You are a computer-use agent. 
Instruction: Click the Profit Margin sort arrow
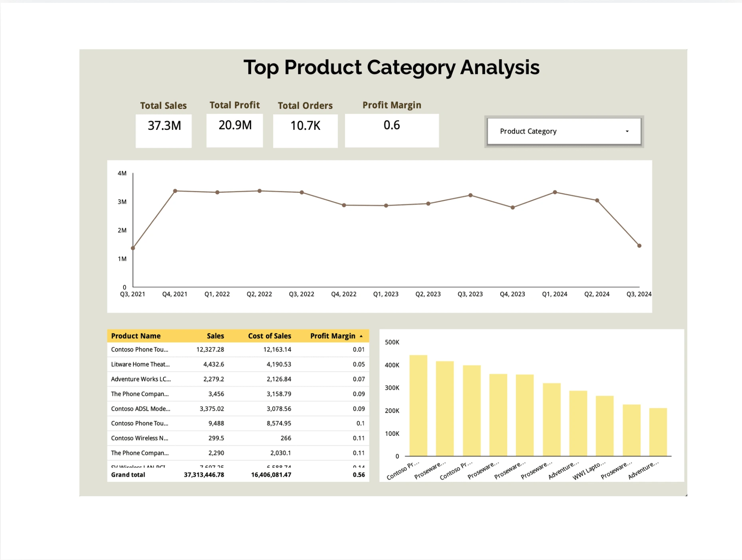361,336
